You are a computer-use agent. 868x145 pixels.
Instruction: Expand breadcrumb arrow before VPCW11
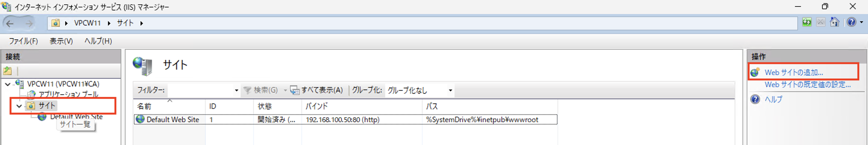(x=66, y=23)
